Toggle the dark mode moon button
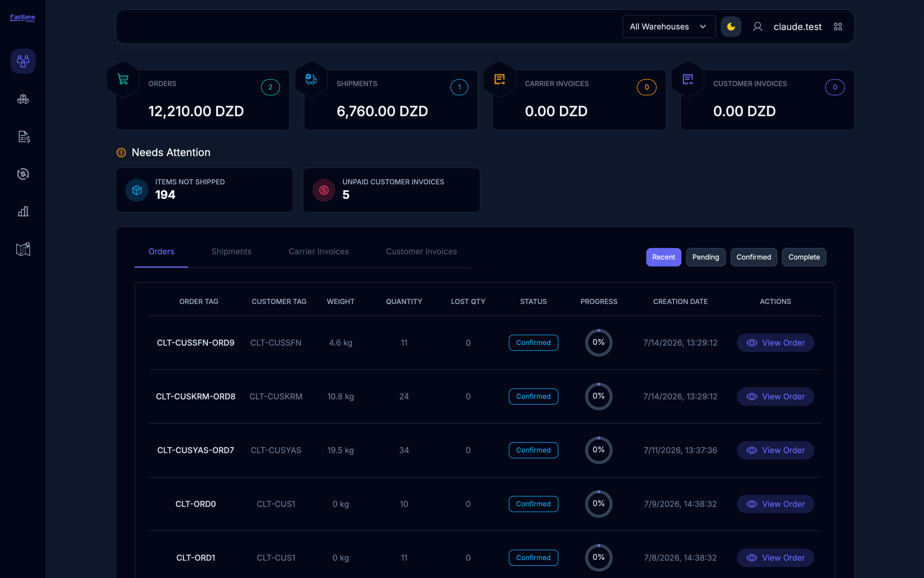 [731, 27]
